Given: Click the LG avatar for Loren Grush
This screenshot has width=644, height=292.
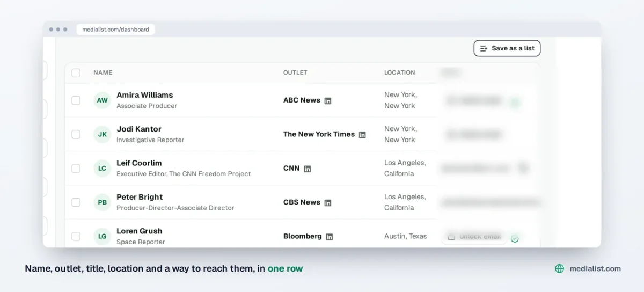Looking at the screenshot, I should tap(102, 236).
